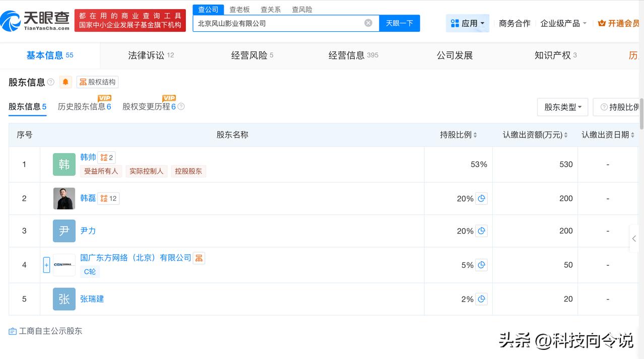This screenshot has width=644, height=359.
Task: Switch to the 基本信息 tab
Action: [x=50, y=55]
